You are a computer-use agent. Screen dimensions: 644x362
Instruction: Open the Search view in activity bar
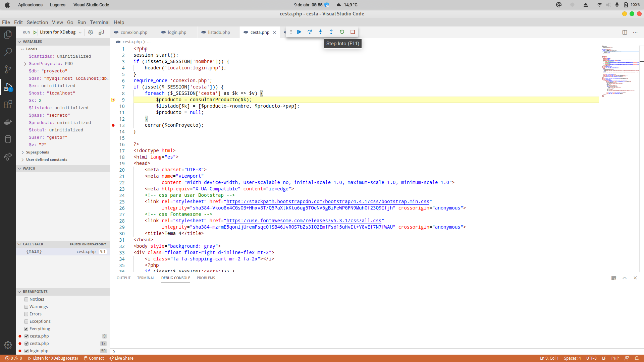[8, 52]
